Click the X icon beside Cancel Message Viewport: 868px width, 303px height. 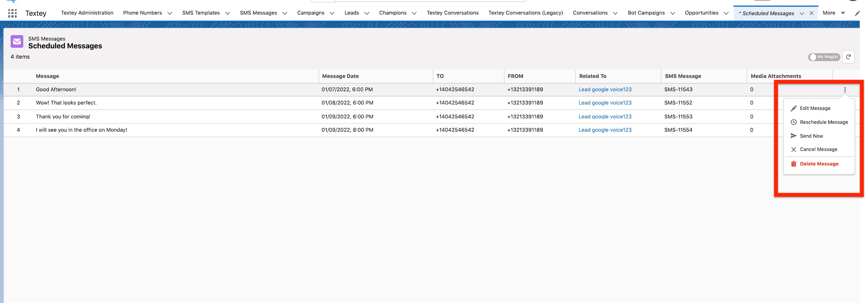point(793,149)
